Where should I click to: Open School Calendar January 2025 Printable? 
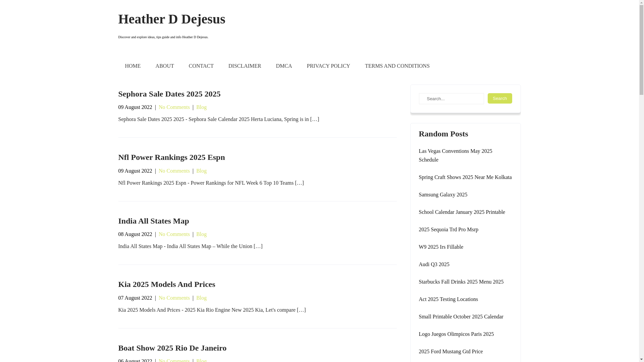click(x=462, y=212)
